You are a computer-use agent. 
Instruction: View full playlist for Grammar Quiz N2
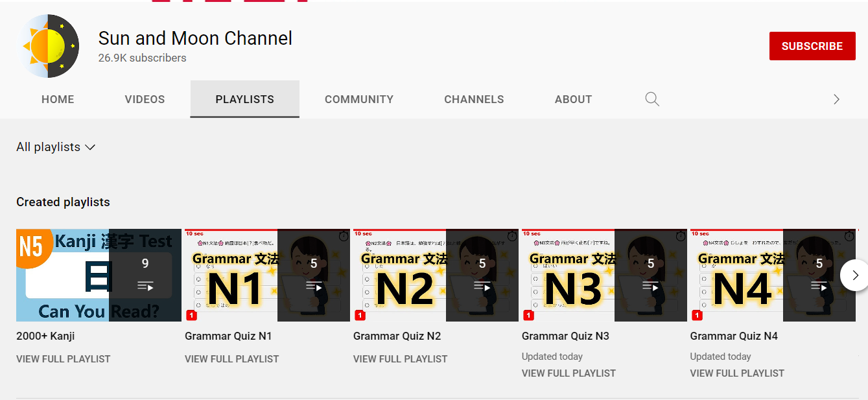point(401,359)
